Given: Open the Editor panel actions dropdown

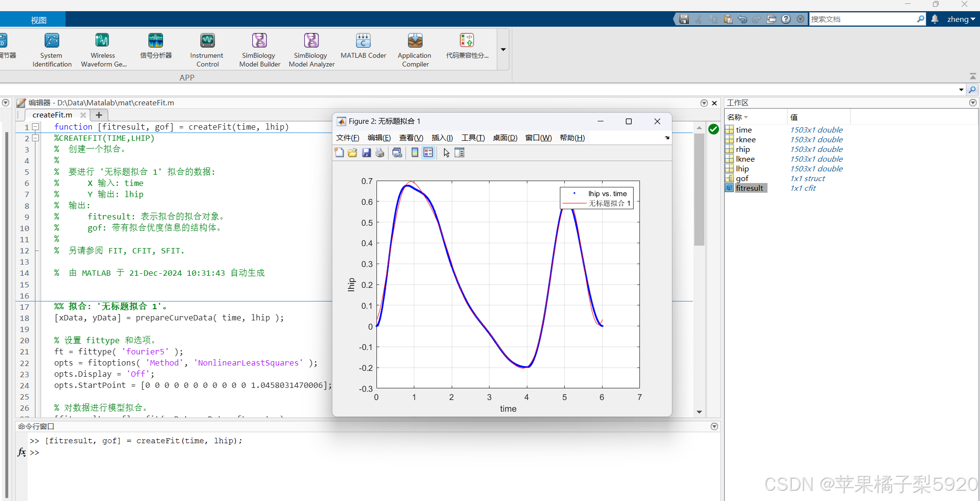Looking at the screenshot, I should pyautogui.click(x=704, y=103).
